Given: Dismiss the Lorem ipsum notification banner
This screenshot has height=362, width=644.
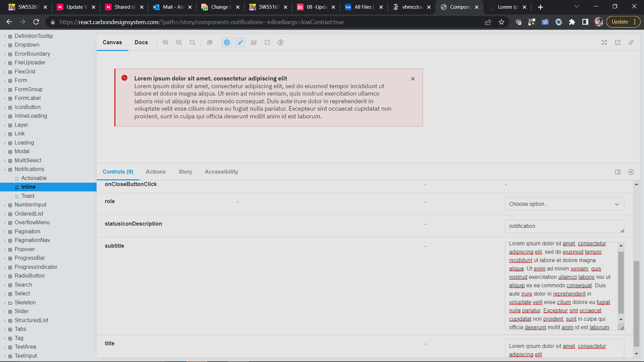Looking at the screenshot, I should click(413, 79).
